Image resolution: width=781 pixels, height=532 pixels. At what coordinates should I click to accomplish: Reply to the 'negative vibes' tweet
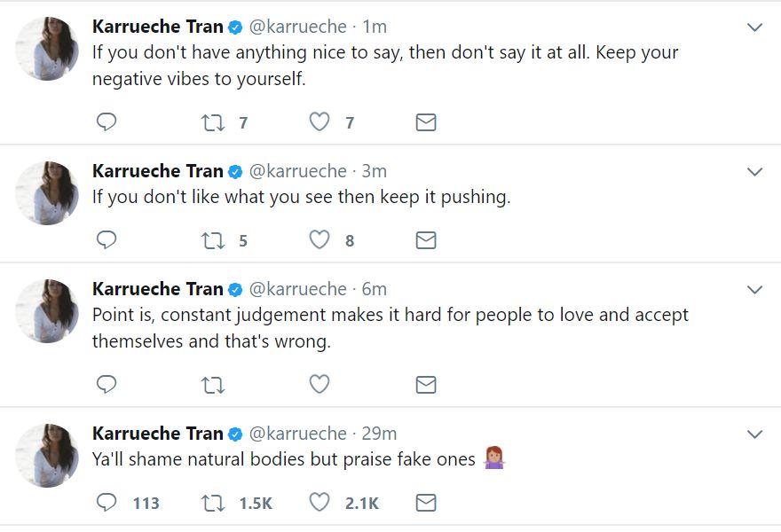click(106, 122)
